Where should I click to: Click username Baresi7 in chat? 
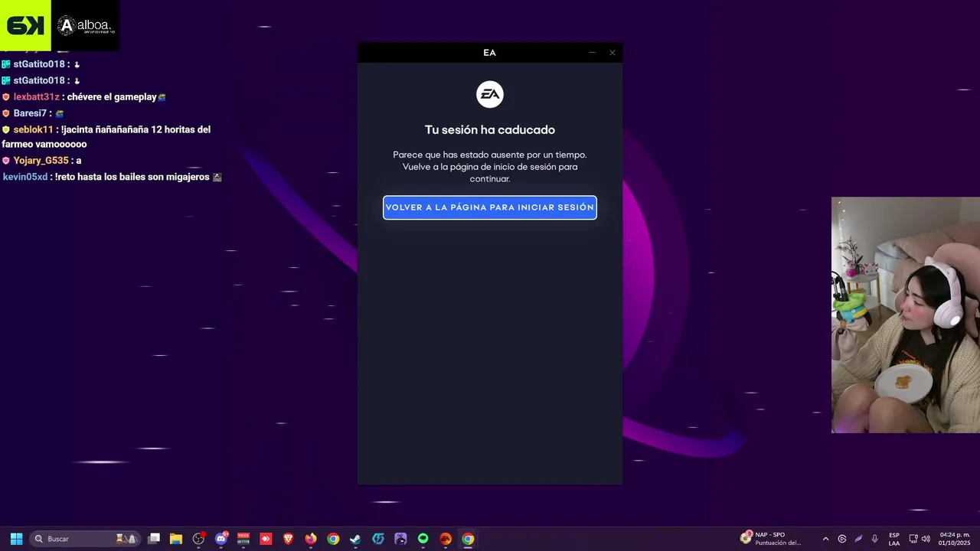[x=30, y=113]
